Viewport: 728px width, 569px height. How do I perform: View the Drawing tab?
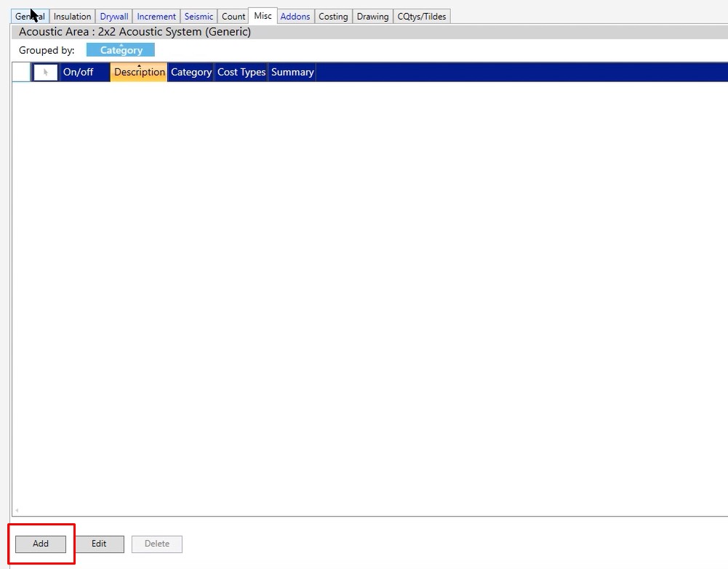[x=372, y=16]
